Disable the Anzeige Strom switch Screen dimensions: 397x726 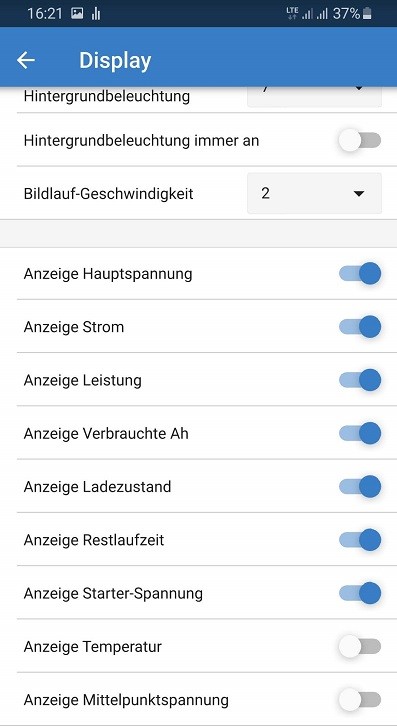pos(360,327)
